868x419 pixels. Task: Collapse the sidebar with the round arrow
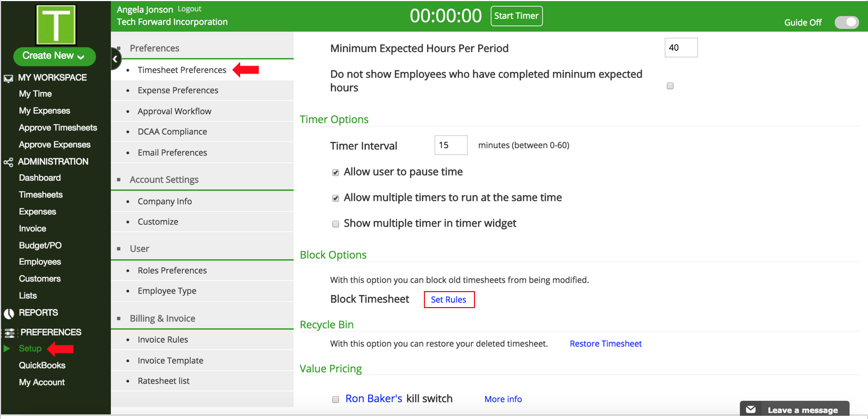click(115, 59)
